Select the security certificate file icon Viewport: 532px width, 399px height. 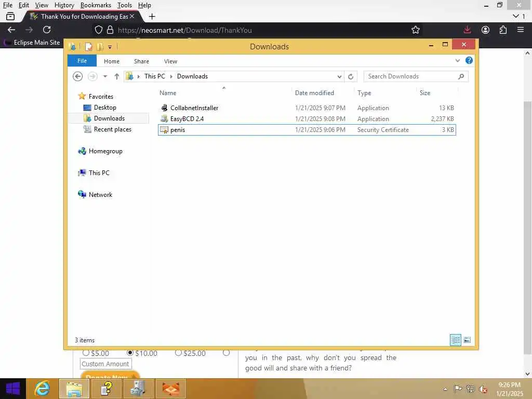click(164, 129)
